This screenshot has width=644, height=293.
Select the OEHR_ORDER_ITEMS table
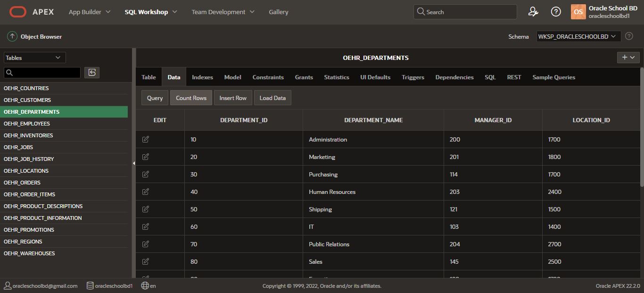coord(64,194)
